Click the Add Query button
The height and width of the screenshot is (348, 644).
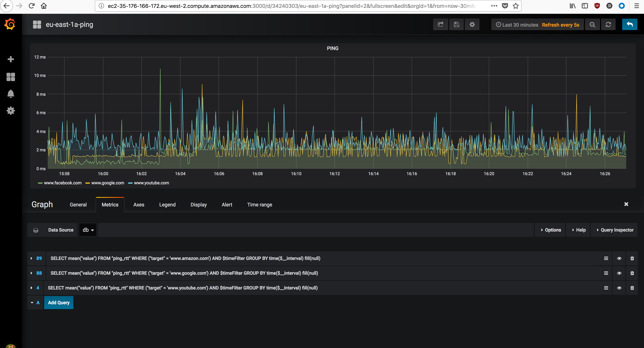pos(59,303)
